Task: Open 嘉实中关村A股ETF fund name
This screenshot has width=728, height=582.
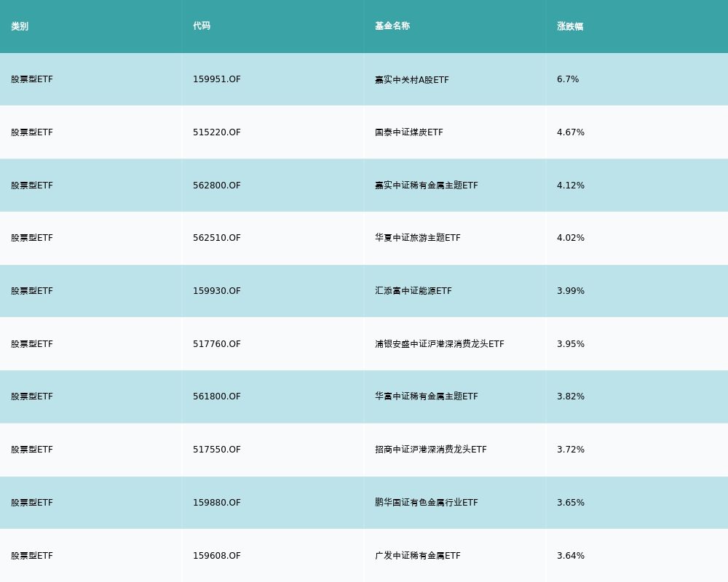Action: 412,79
